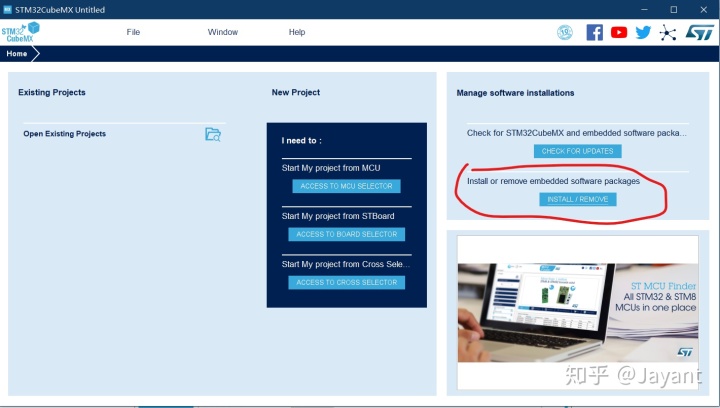This screenshot has height=408, width=720.
Task: Open the Help menu
Action: [297, 32]
